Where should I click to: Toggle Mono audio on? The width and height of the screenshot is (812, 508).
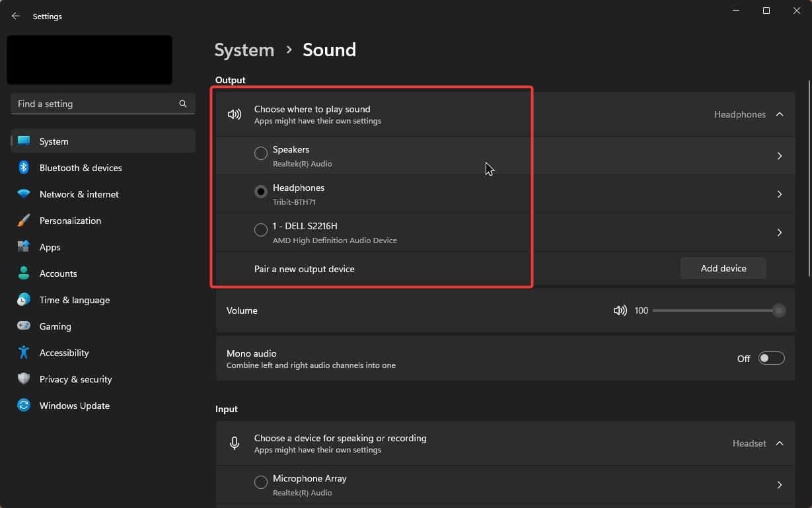click(770, 358)
